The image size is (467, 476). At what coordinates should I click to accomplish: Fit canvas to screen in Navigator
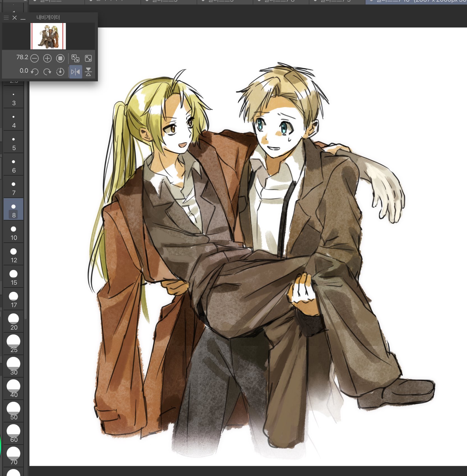75,58
